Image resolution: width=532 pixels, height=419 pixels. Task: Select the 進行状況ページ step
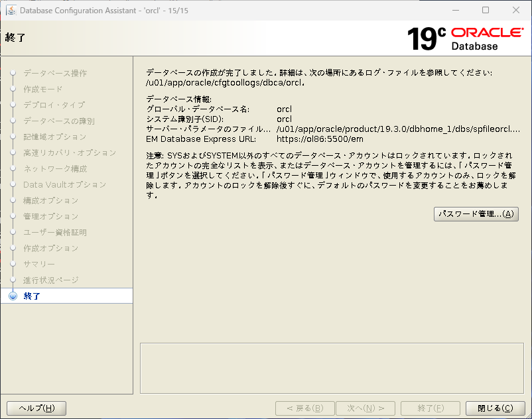(50, 280)
